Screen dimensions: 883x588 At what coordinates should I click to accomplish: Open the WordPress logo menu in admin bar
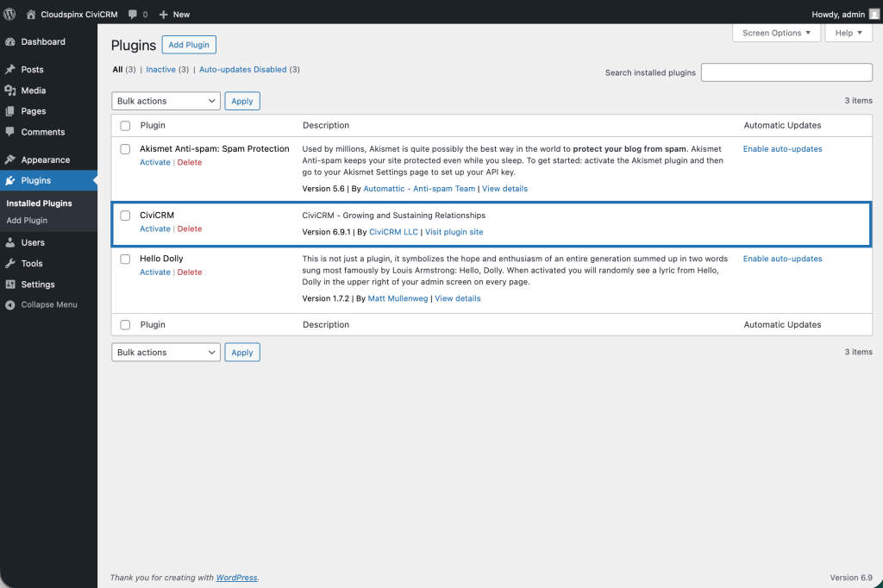pos(10,14)
